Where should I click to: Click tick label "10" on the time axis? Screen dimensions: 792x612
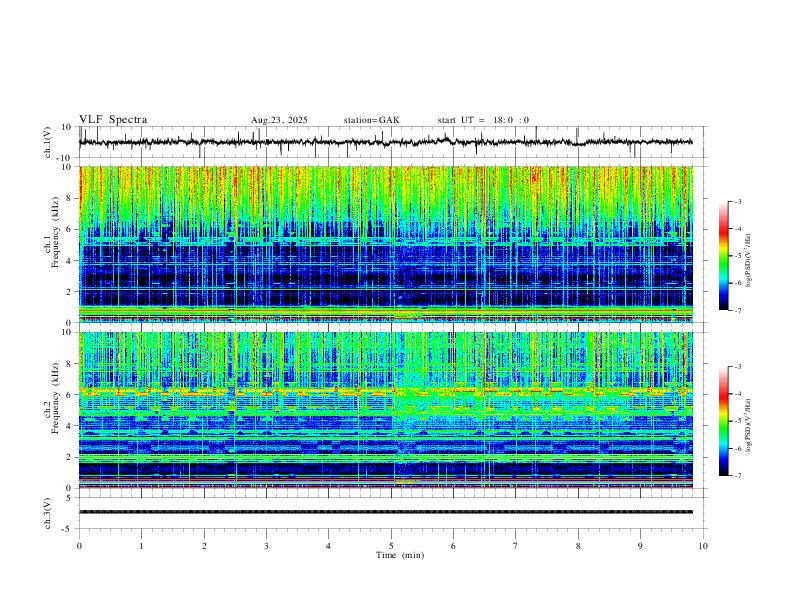coord(703,546)
